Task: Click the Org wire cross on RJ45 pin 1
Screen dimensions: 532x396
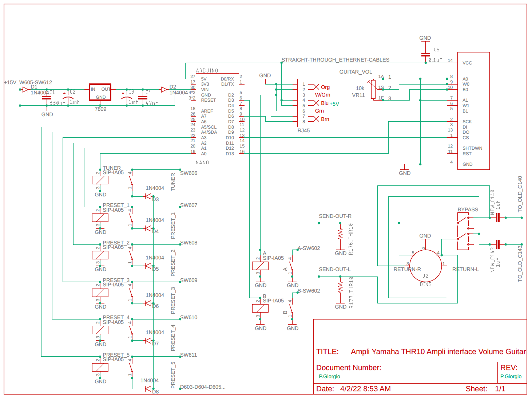Action: point(316,87)
